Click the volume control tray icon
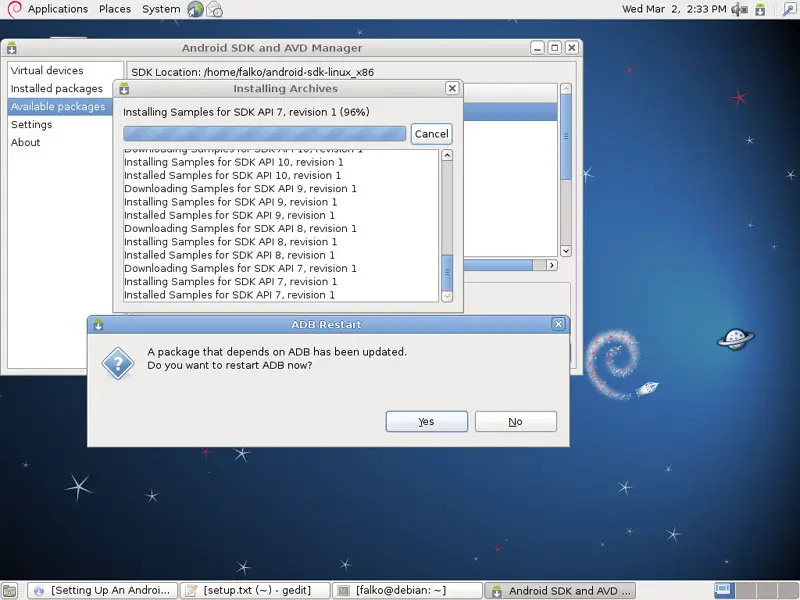 coord(739,9)
